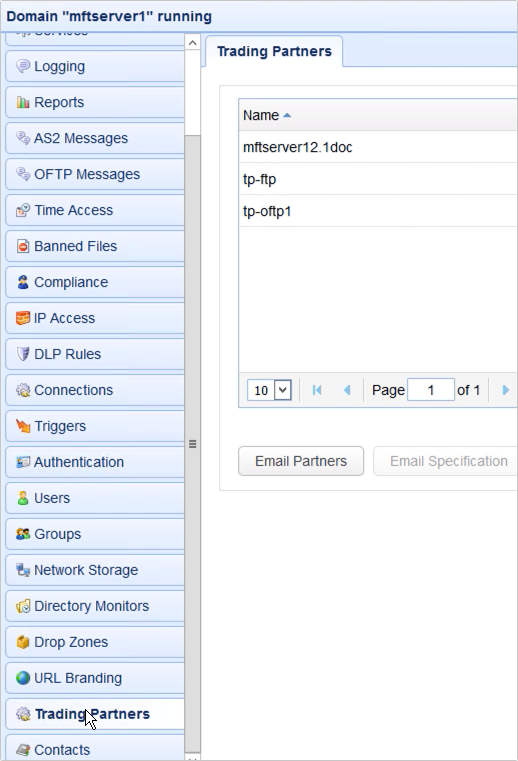Click the Directory Monitors folder icon
The image size is (518, 761).
tap(23, 606)
